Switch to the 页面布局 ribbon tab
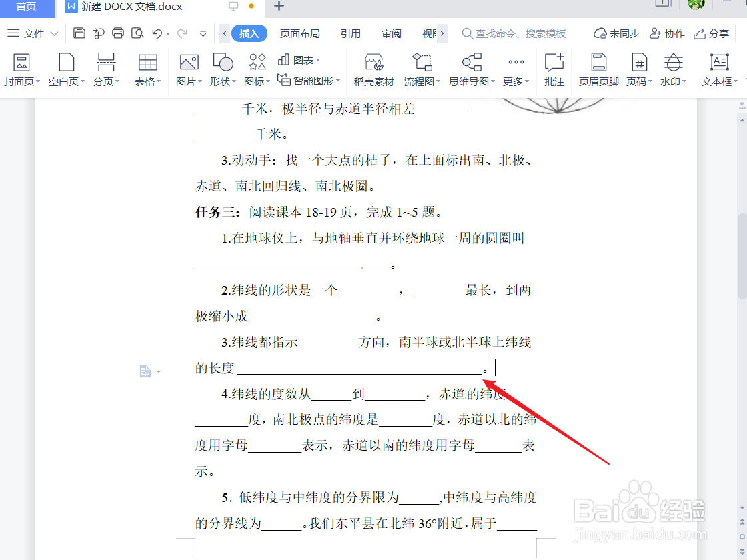747x560 pixels. point(300,32)
